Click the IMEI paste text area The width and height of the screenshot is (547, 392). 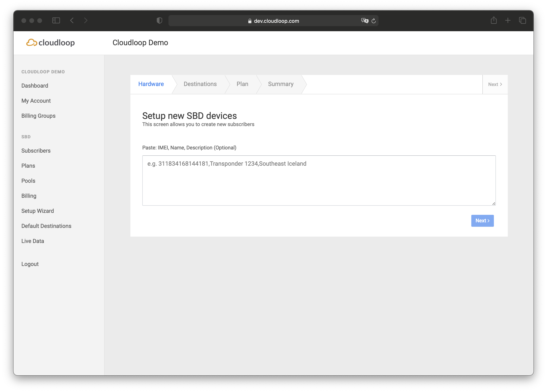point(319,180)
